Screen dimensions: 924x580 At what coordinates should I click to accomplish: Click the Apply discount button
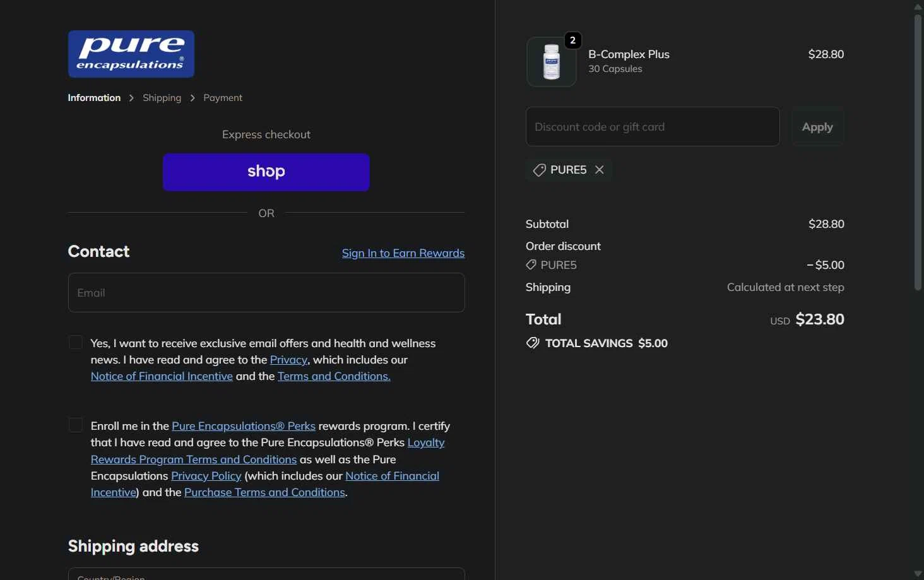click(817, 127)
